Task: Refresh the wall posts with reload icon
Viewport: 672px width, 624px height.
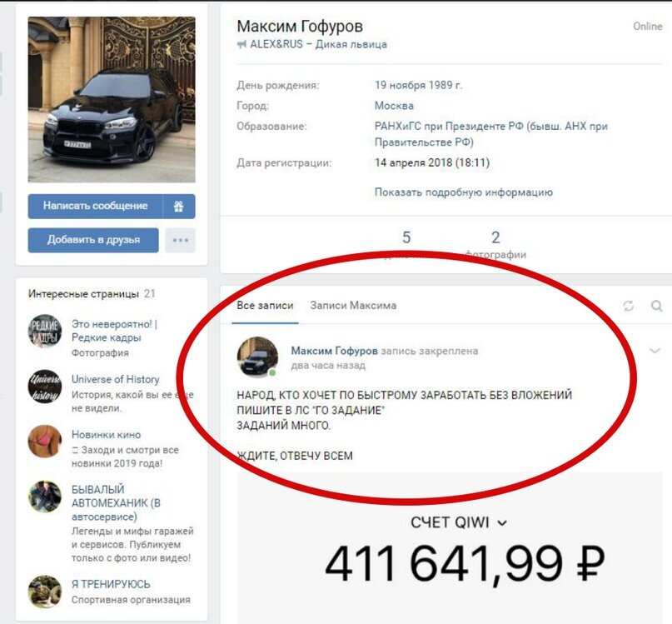Action: click(629, 306)
